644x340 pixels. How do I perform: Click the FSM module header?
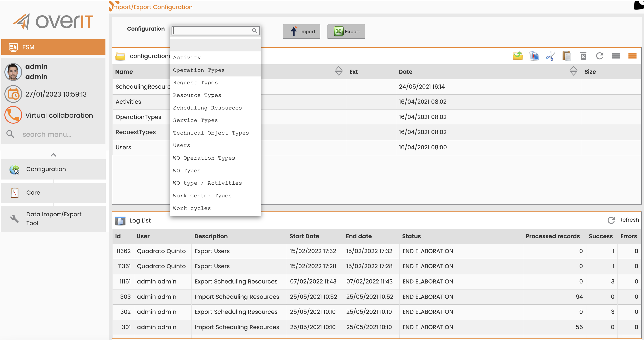coord(53,47)
